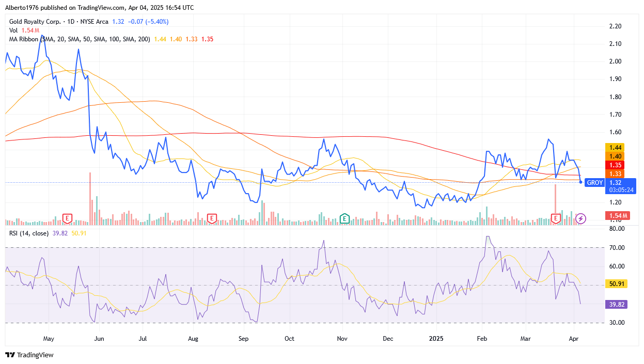Click the 2025 label on the time axis
Viewport: 644px width, 364px height.
[x=436, y=339]
